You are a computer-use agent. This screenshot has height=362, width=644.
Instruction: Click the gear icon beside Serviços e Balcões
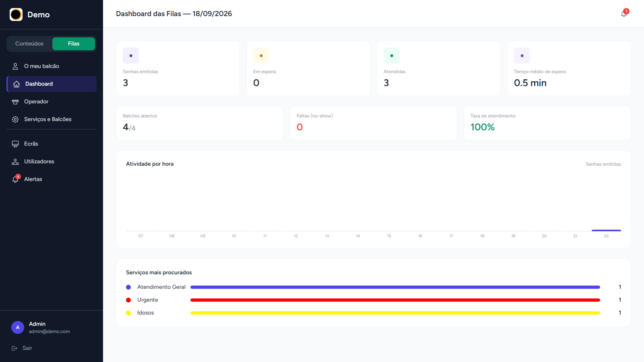tap(15, 119)
